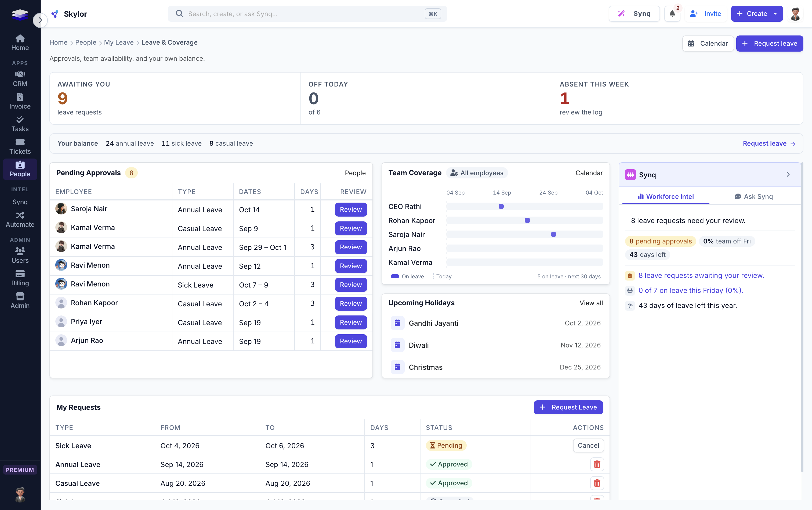This screenshot has width=812, height=510.
Task: Open the 8 leave requests awaiting review link
Action: pos(701,276)
